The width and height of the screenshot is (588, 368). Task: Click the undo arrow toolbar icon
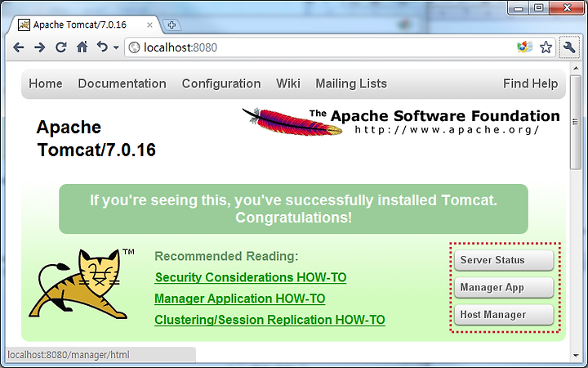tap(102, 47)
